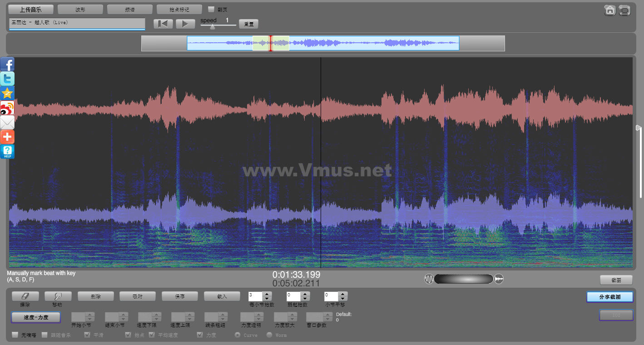
Task: Select the eraser (擦除) tool
Action: click(25, 296)
